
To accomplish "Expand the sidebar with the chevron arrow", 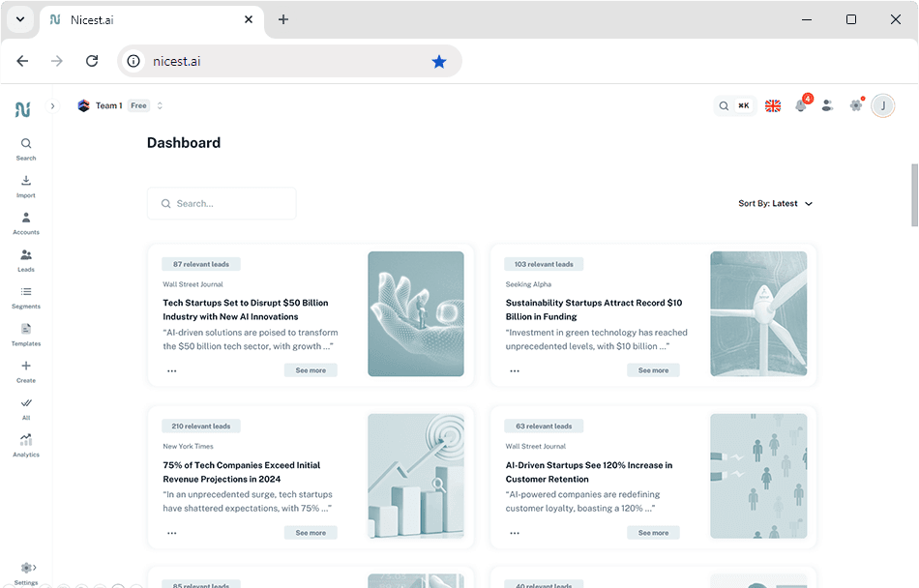I will click(x=53, y=106).
